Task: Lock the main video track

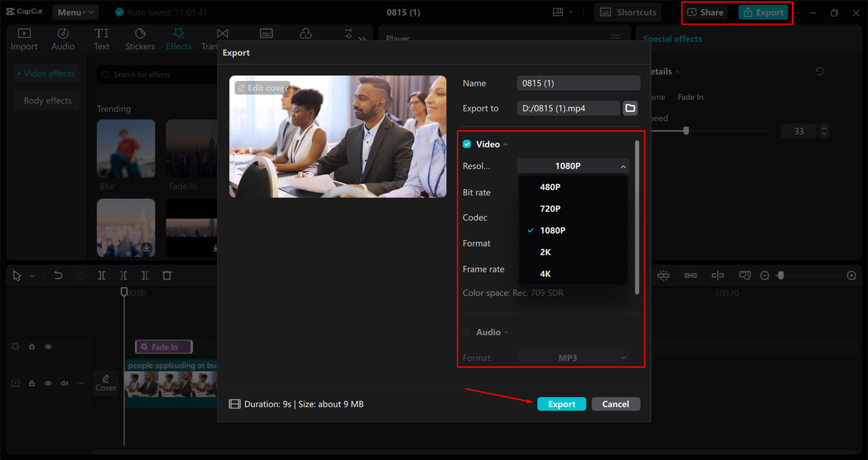Action: 32,383
